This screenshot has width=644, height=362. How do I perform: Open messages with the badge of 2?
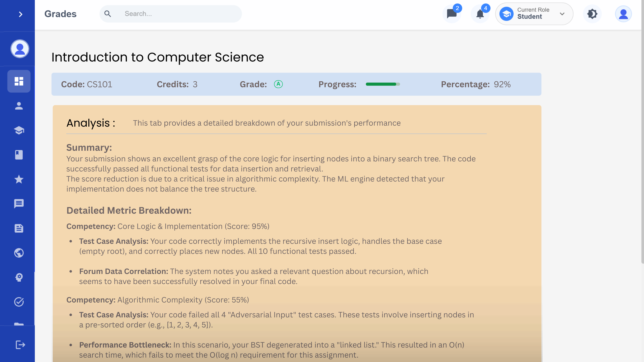451,14
